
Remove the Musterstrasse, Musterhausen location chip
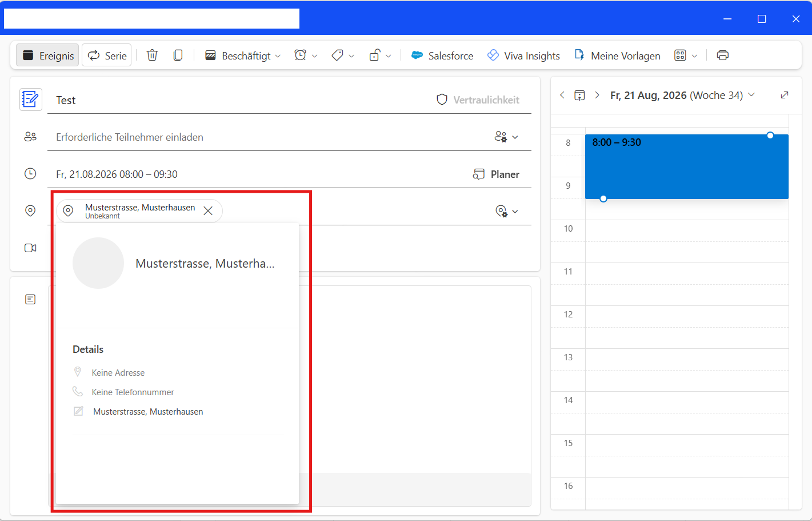click(x=208, y=211)
